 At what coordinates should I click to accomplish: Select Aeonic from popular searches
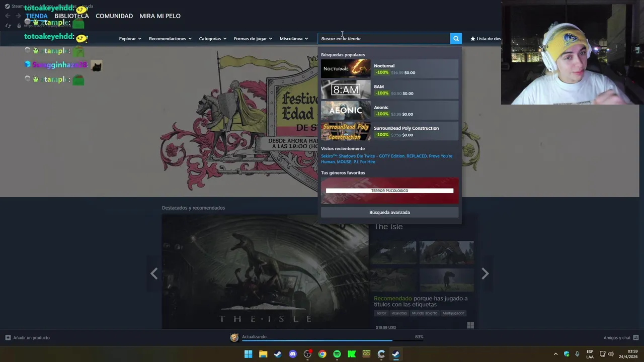tap(389, 111)
